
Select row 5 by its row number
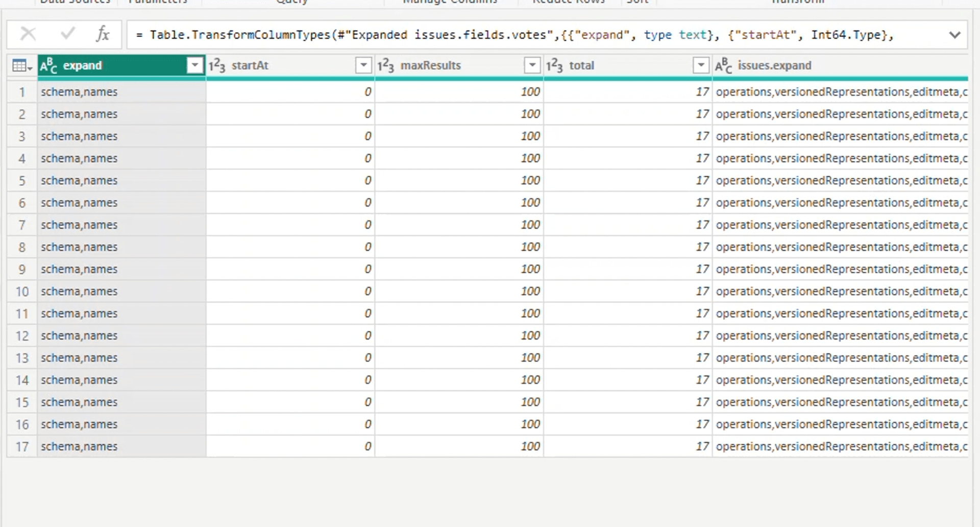pos(21,180)
